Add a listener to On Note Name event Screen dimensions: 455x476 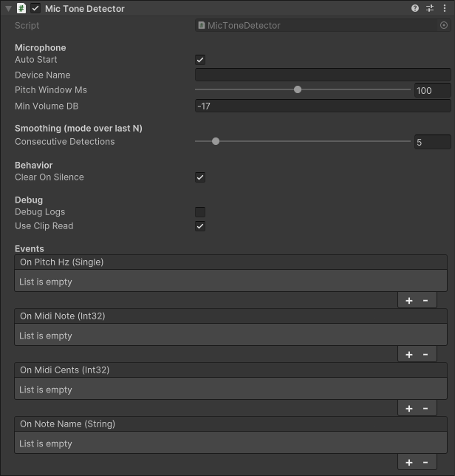coord(409,463)
